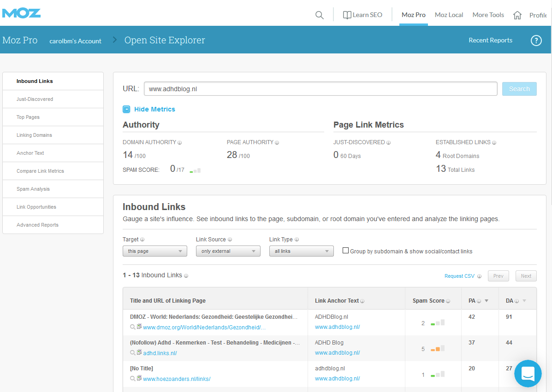
Task: Click magnifier icon on the dmoz.org row
Action: click(x=133, y=327)
